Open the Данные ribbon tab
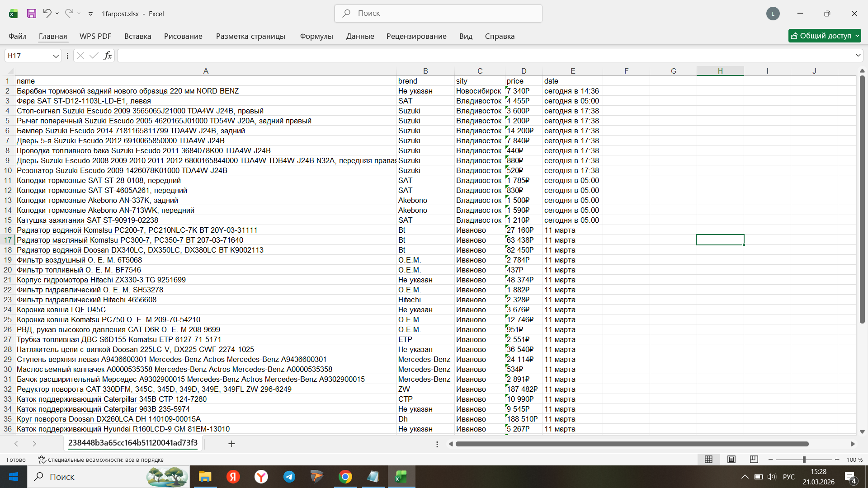The width and height of the screenshot is (868, 488). click(x=360, y=36)
